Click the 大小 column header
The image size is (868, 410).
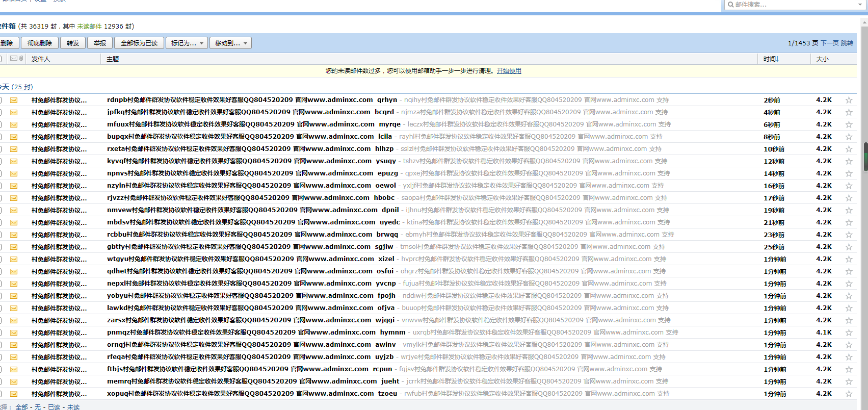coord(823,59)
